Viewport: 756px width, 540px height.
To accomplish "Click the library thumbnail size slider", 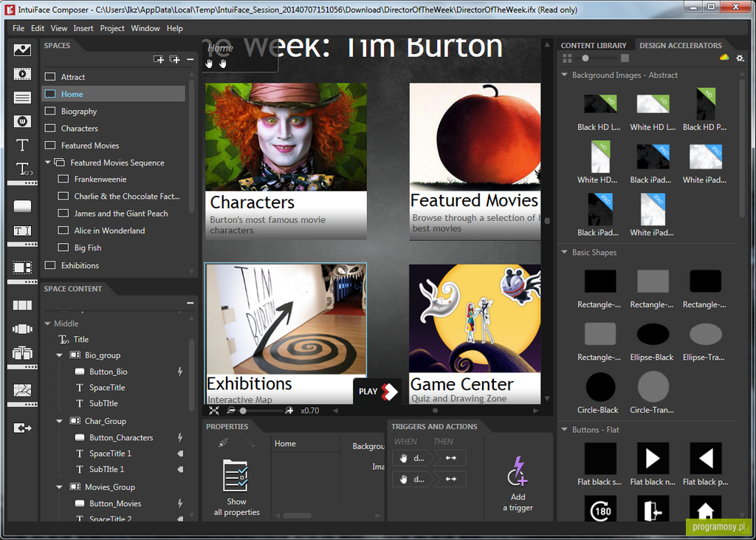I will click(585, 58).
